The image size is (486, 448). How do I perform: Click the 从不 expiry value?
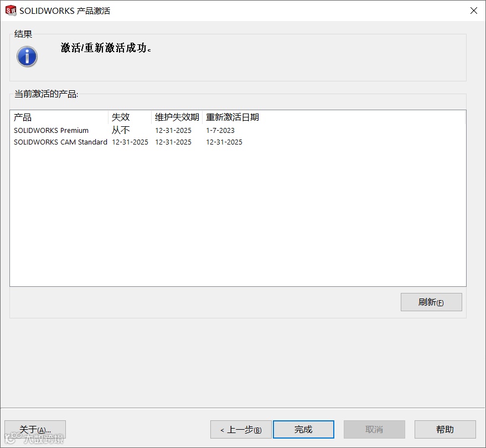click(121, 130)
